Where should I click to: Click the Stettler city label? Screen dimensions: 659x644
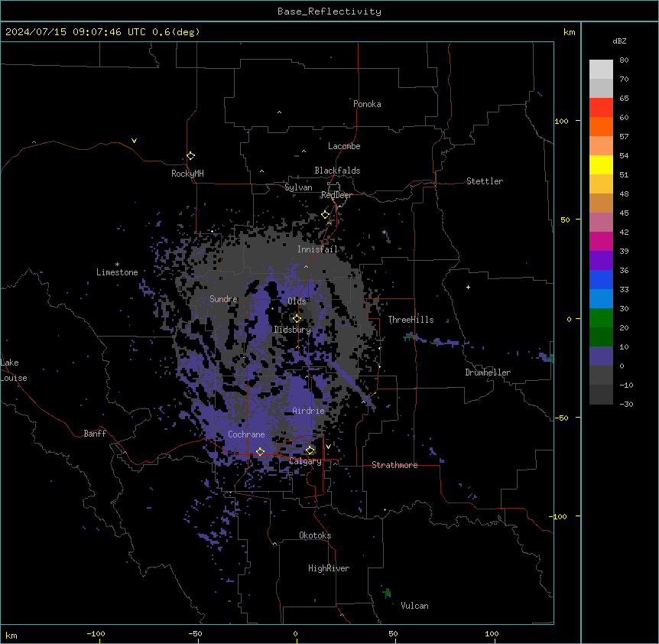(485, 181)
